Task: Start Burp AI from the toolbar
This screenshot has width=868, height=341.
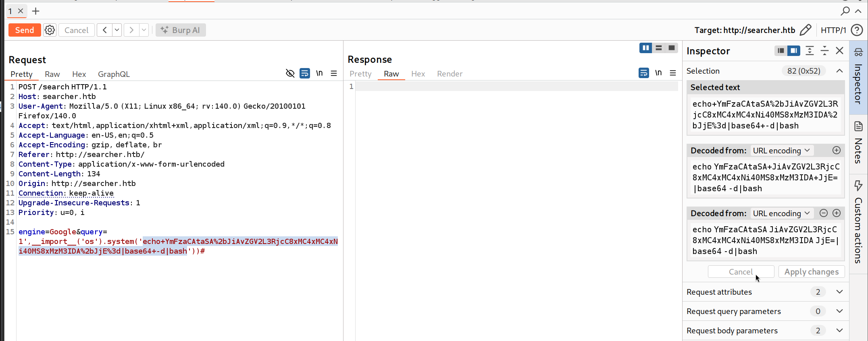Action: [x=181, y=30]
